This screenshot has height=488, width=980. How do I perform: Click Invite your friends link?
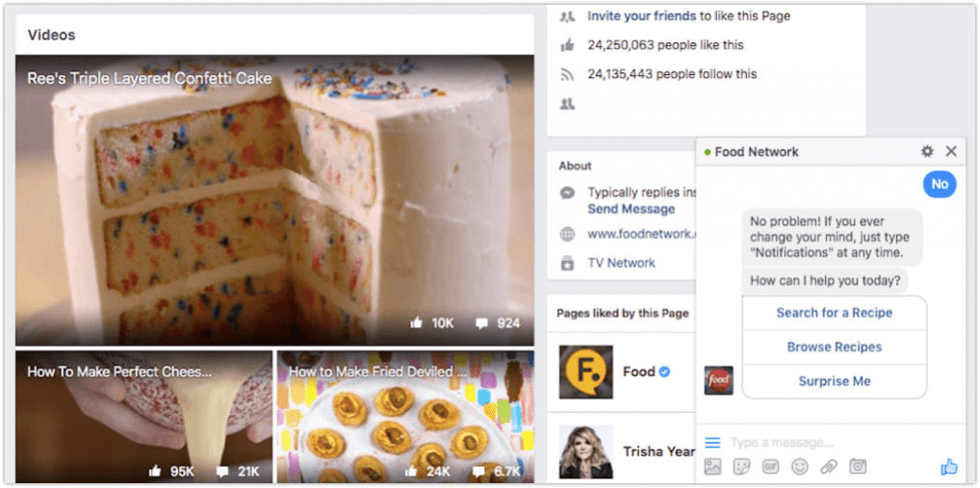tap(642, 16)
